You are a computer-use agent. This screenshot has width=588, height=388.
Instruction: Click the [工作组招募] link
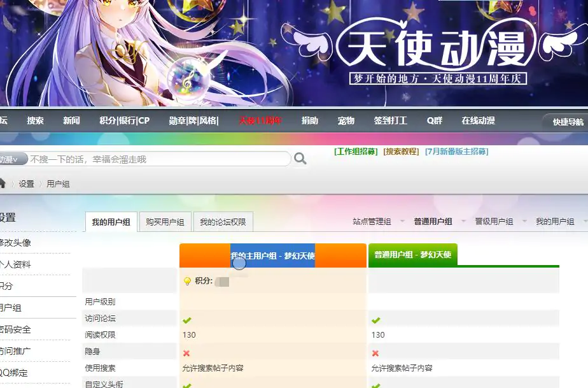pyautogui.click(x=356, y=152)
